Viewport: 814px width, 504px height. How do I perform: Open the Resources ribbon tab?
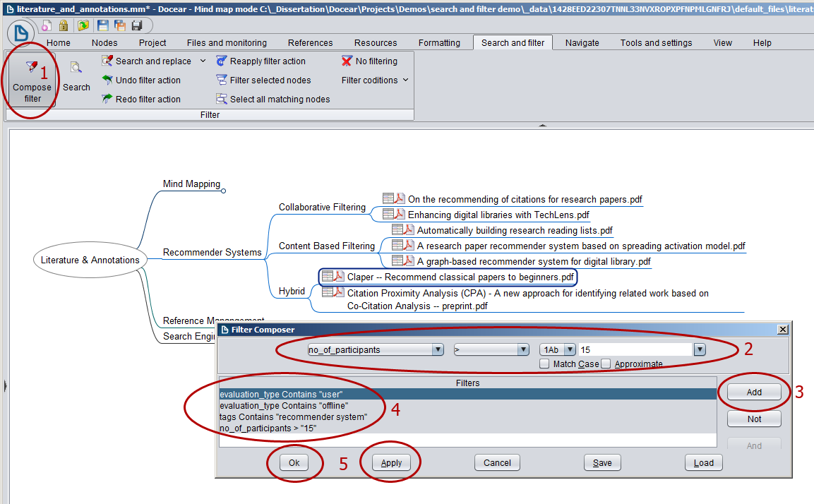[x=376, y=42]
